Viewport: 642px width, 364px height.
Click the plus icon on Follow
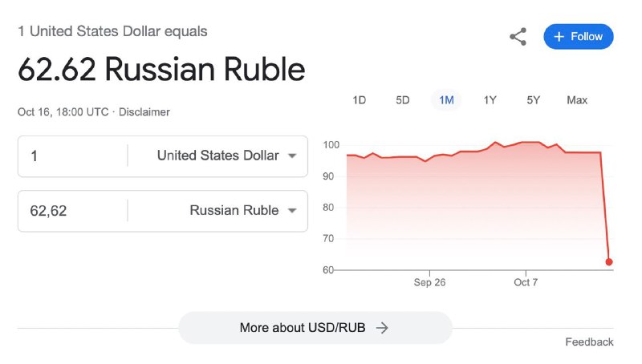pos(559,37)
